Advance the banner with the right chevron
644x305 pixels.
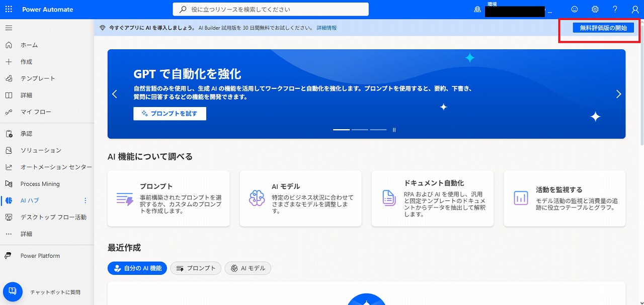click(x=618, y=94)
